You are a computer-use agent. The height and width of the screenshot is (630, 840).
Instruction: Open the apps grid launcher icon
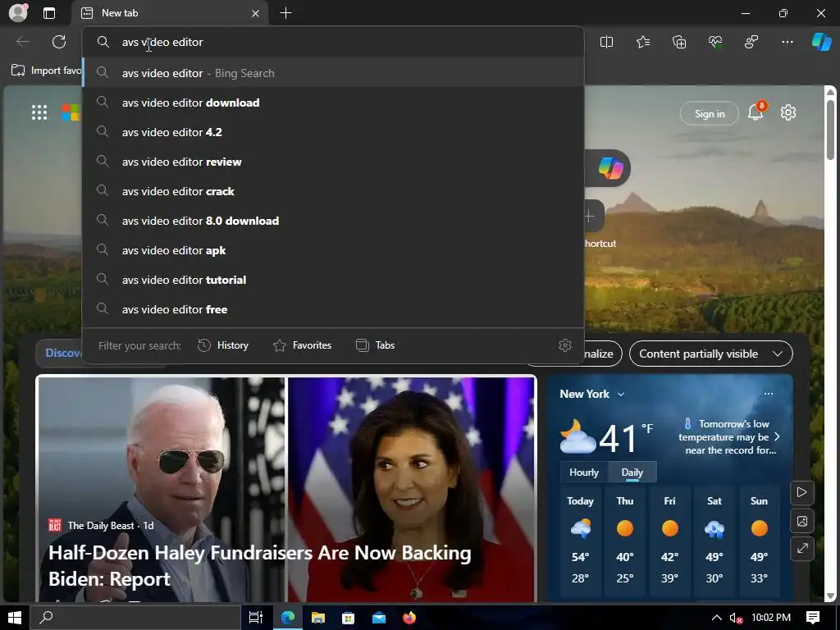click(39, 112)
